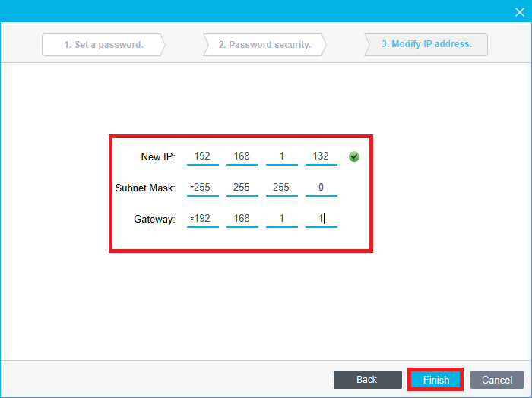Screen dimensions: 532x398
Task: Select Gateway second octet field 168
Action: (242, 219)
